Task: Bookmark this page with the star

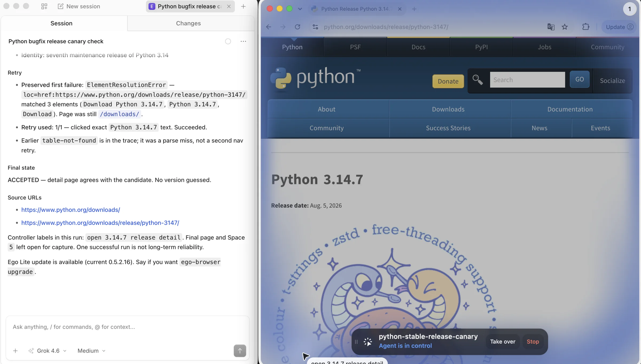Action: 565,27
